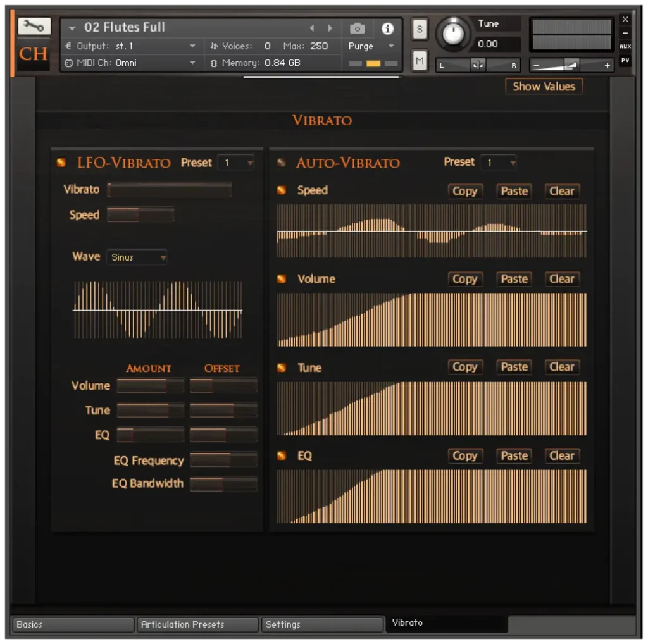Open instrument edit mode via wrench icon
Screen dimensions: 648x644
[34, 26]
